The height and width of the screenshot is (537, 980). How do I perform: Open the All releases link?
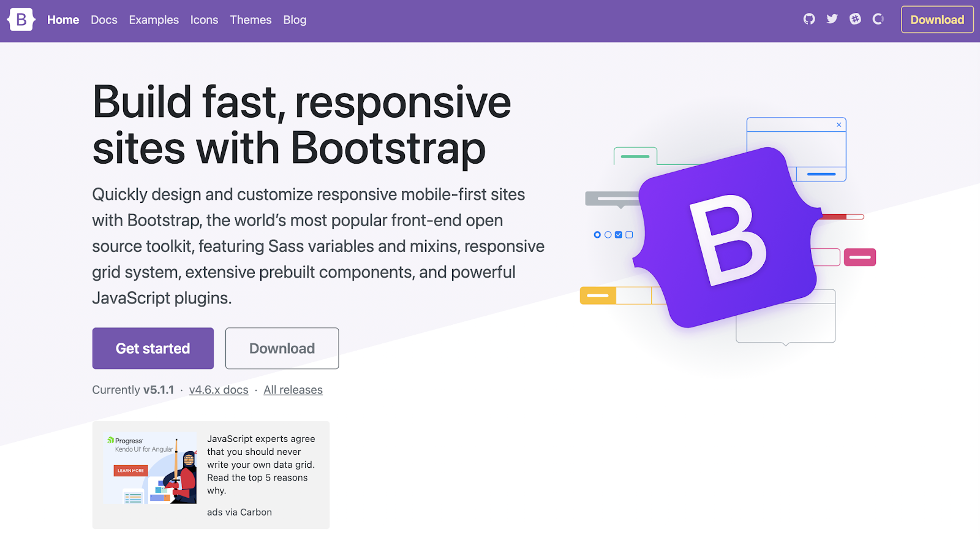point(293,390)
